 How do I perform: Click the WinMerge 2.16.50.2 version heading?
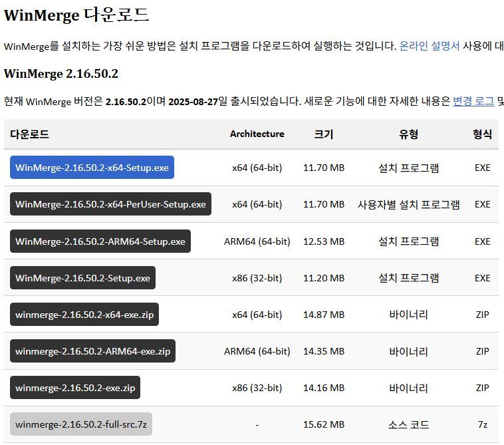(x=61, y=74)
